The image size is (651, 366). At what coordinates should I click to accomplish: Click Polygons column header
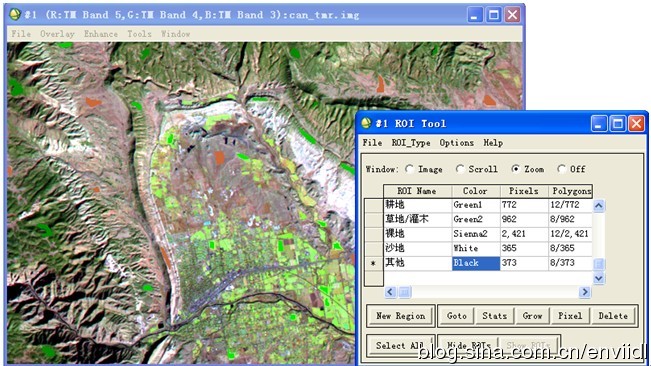[x=570, y=191]
